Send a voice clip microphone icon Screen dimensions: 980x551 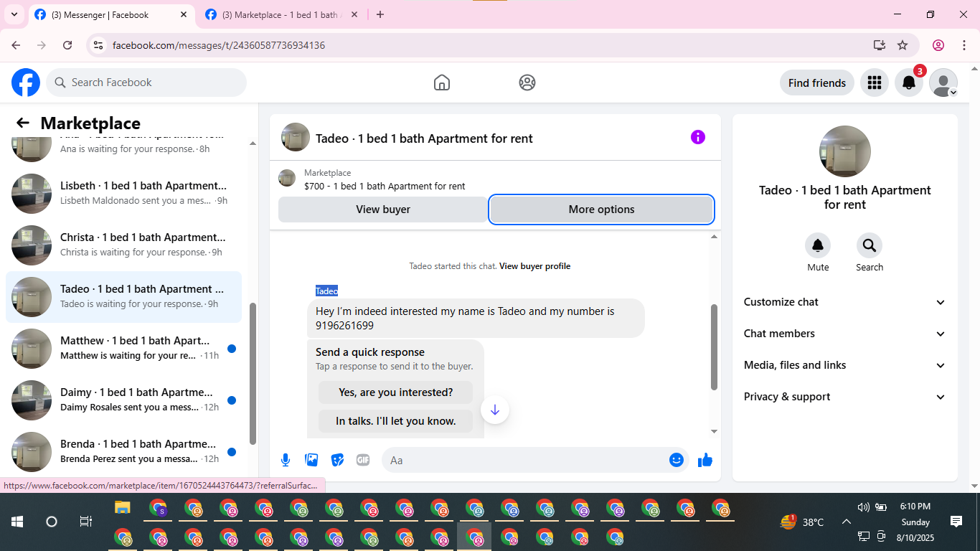(286, 460)
